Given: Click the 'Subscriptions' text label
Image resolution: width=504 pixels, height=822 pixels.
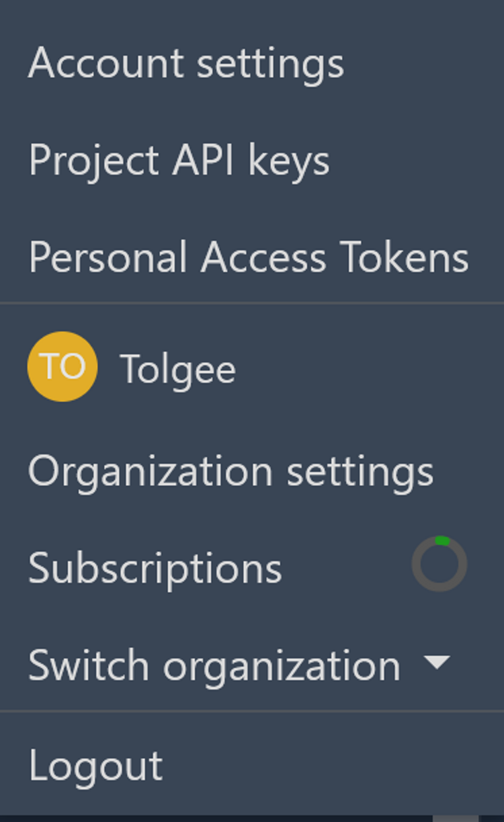Looking at the screenshot, I should click(155, 569).
